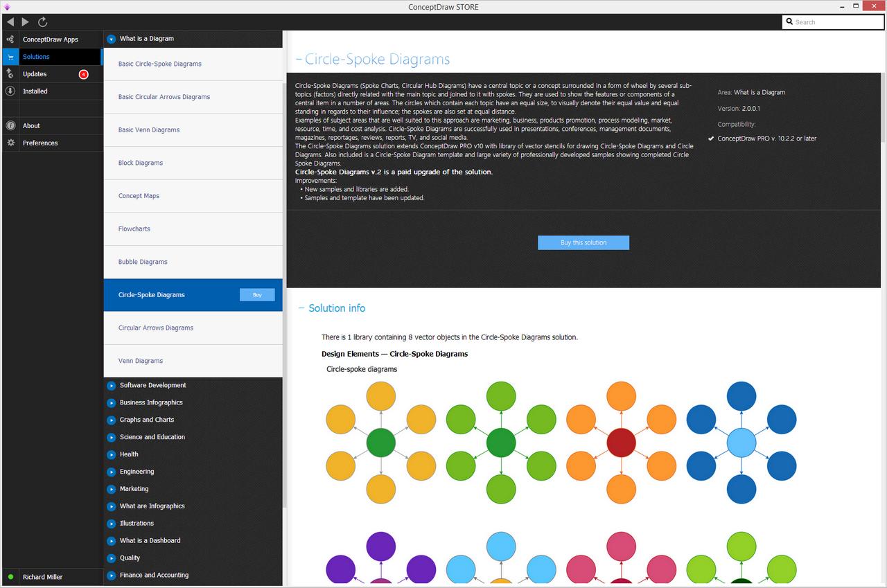Click the ConceptDraw PRO compatibility line
Screen dimensions: 887x588
[767, 139]
